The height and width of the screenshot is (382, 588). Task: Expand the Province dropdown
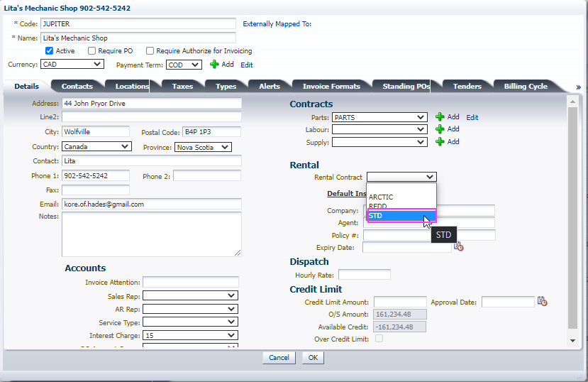[203, 147]
